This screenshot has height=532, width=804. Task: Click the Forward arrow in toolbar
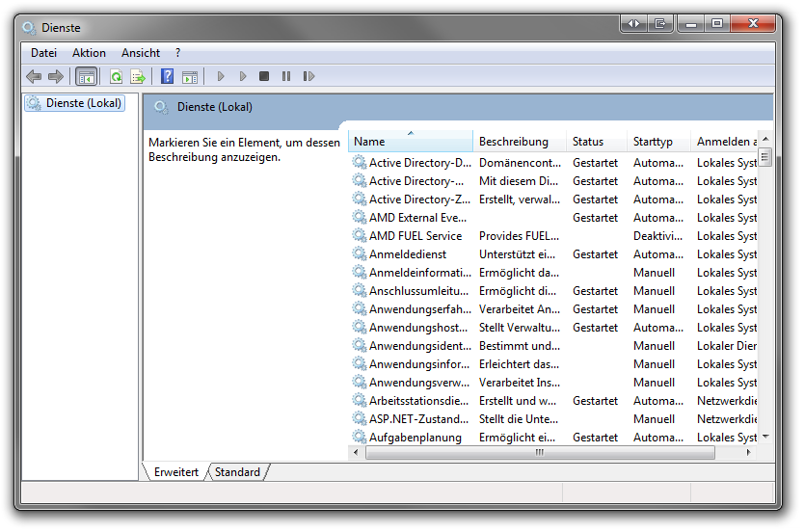(x=56, y=76)
